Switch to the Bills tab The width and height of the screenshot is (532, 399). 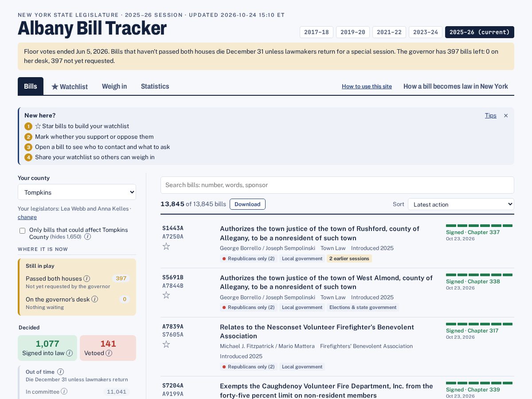pyautogui.click(x=31, y=86)
